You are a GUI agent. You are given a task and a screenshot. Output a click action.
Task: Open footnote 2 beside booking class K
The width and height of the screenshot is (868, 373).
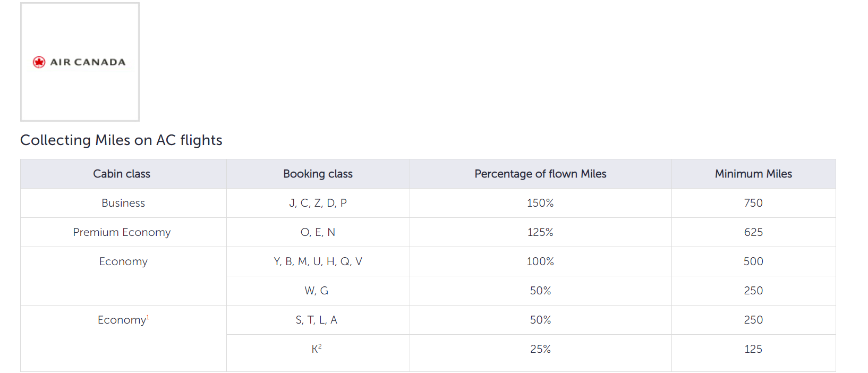[320, 346]
